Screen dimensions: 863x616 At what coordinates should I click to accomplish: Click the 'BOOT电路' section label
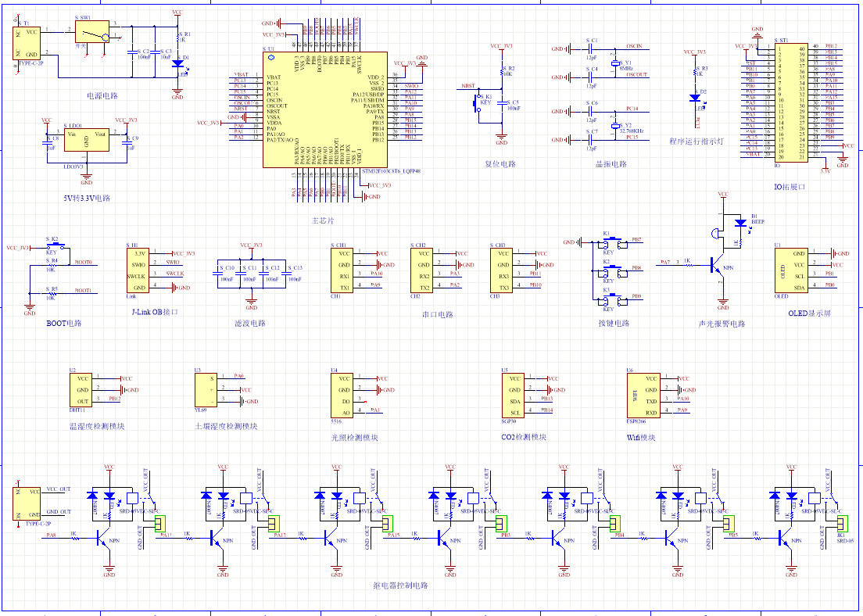(x=64, y=324)
